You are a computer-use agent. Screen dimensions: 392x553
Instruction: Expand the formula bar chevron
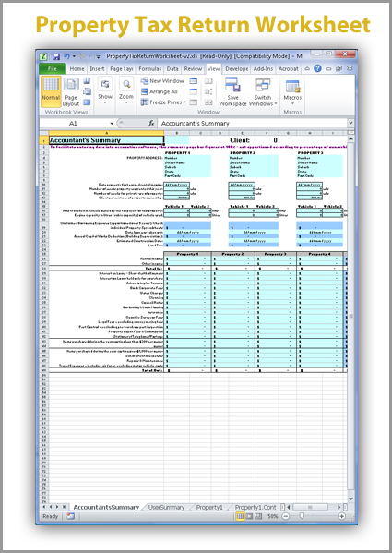tap(350, 123)
